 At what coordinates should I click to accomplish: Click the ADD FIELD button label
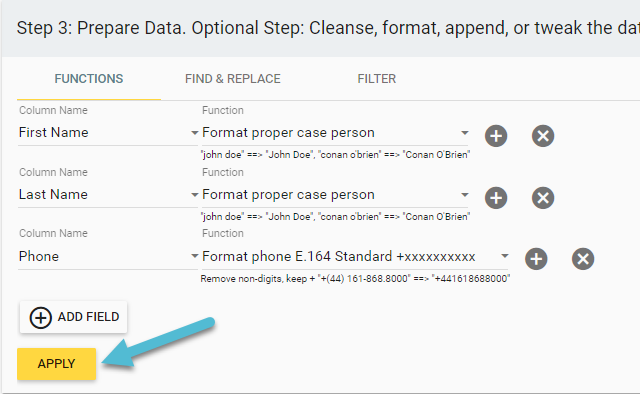[88, 317]
